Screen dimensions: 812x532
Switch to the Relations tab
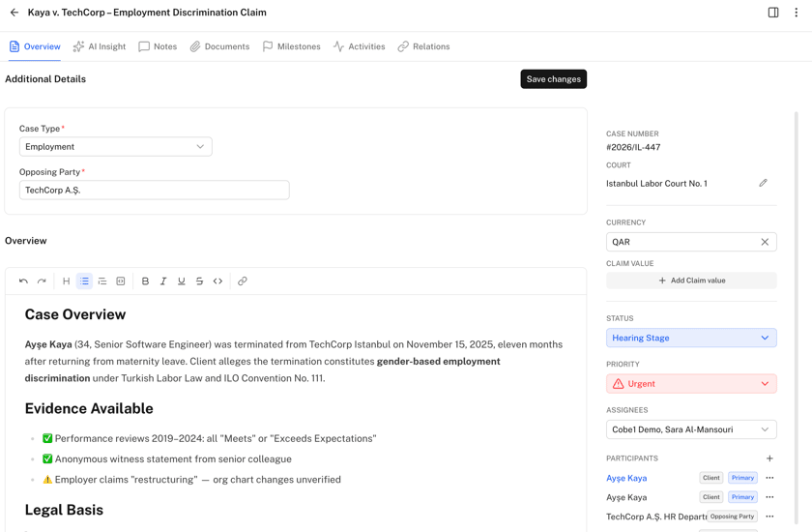tap(423, 46)
